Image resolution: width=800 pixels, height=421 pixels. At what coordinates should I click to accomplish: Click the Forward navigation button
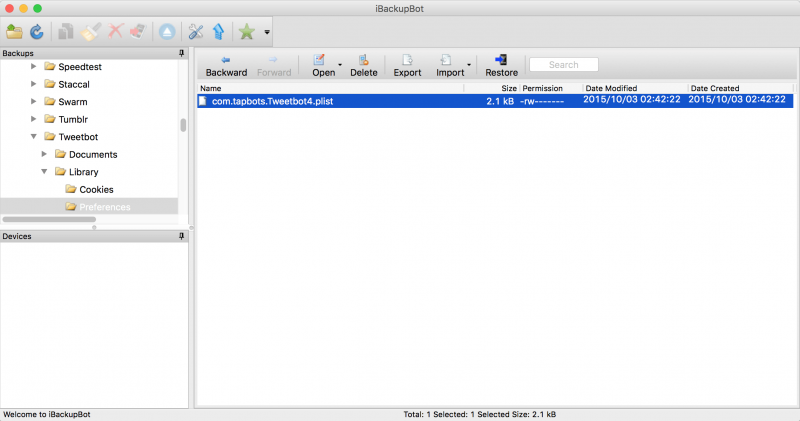coord(274,66)
